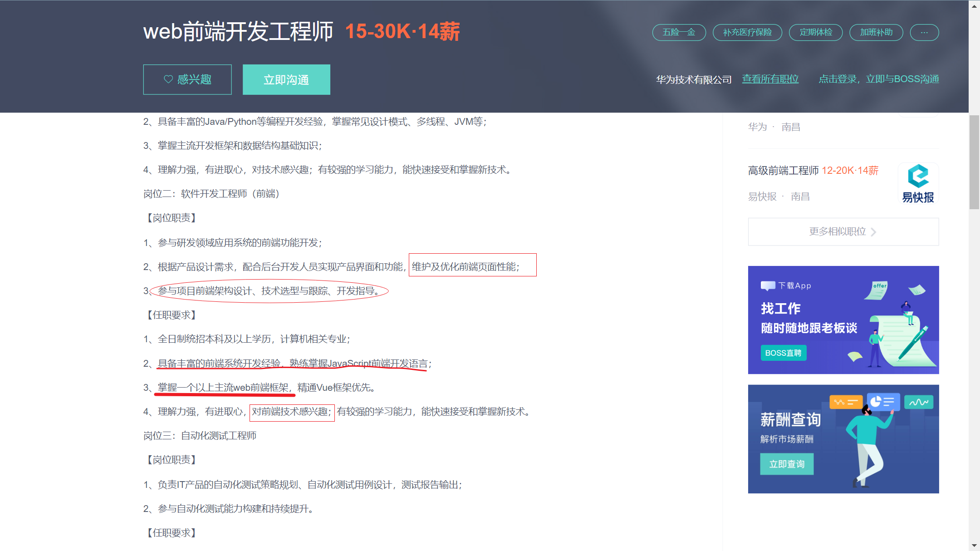Open the 查看所有职位 link
This screenshot has width=980, height=551.
pyautogui.click(x=770, y=79)
